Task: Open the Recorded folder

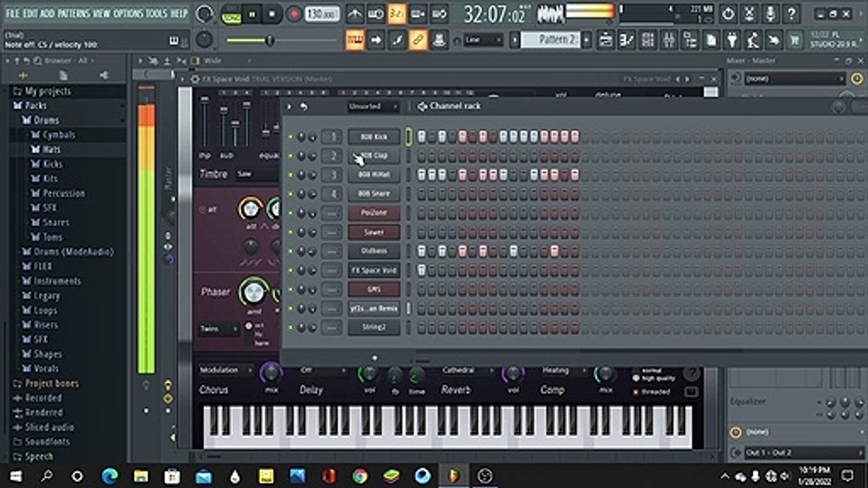Action: tap(43, 398)
